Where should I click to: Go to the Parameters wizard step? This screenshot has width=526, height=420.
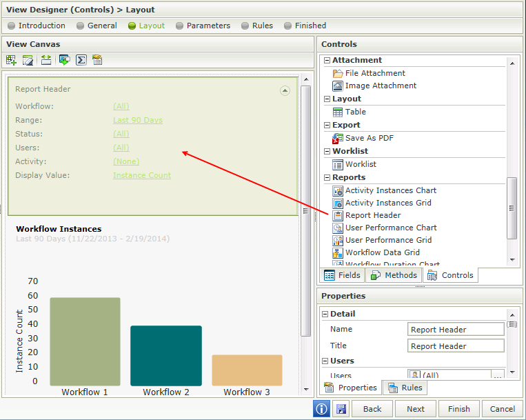[x=203, y=26]
